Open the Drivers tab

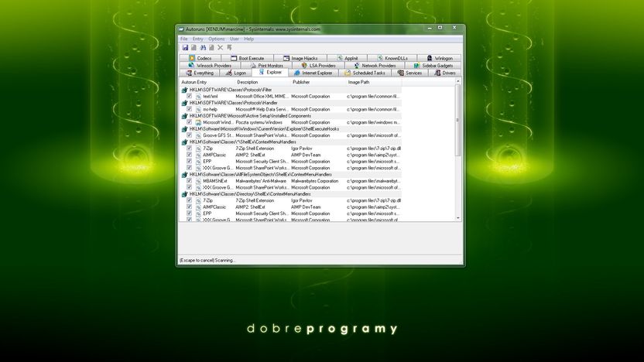(445, 73)
